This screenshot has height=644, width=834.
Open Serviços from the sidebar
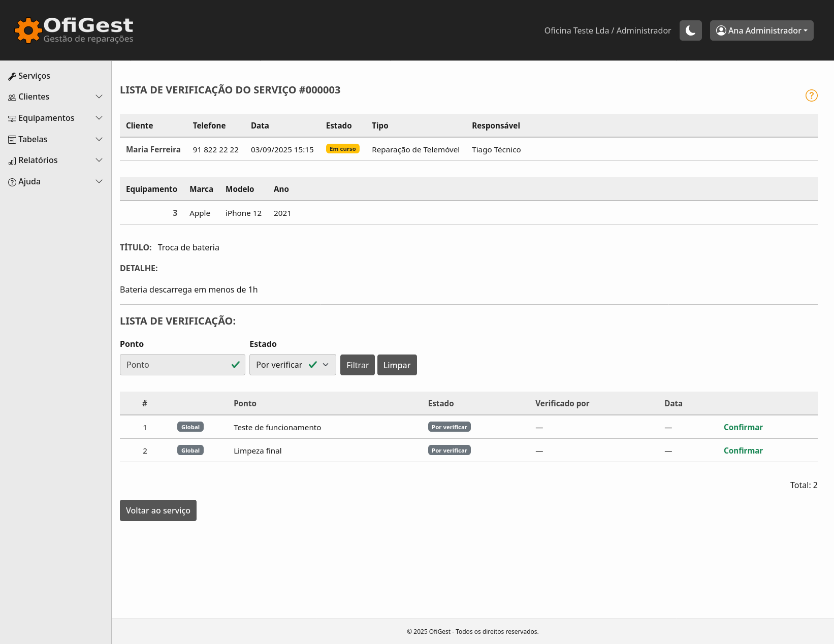point(34,76)
